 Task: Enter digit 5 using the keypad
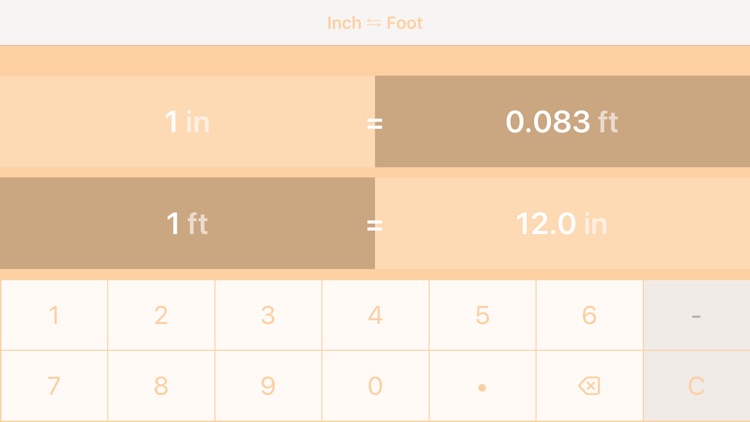482,315
